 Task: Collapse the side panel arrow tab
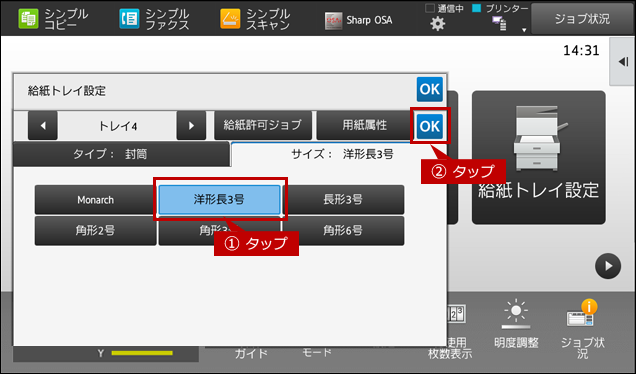pyautogui.click(x=623, y=62)
